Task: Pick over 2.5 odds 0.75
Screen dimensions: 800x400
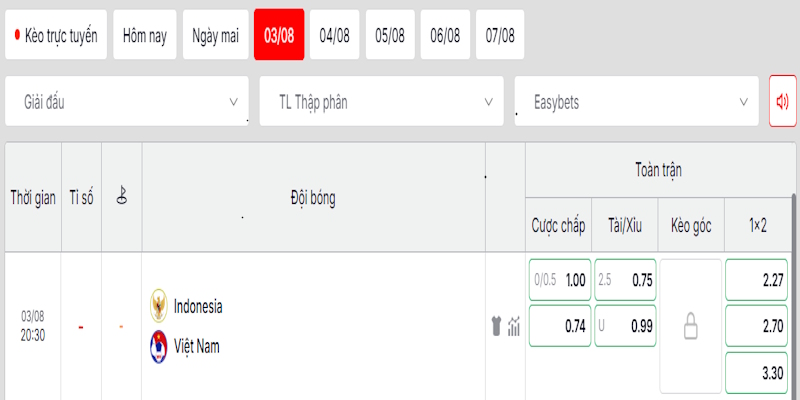Action: tap(626, 280)
